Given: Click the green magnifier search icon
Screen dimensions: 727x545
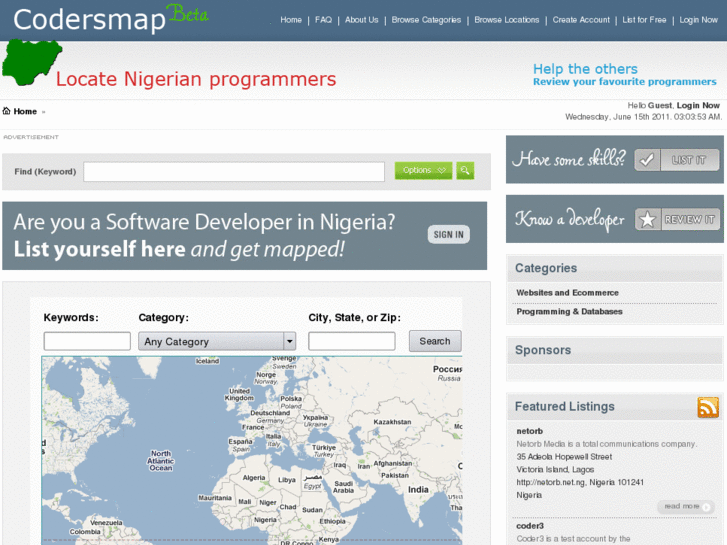Looking at the screenshot, I should pos(465,171).
